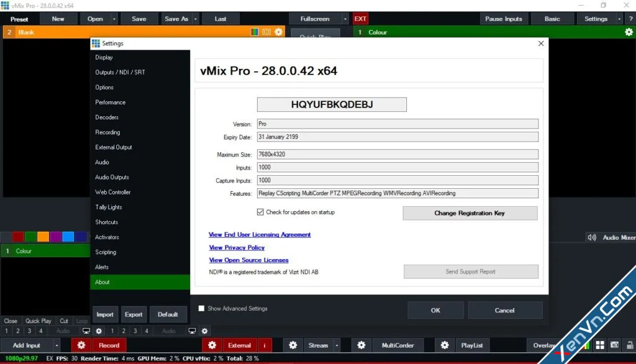Toggle the EXT button in top bar
636x364 pixels.
click(x=360, y=19)
